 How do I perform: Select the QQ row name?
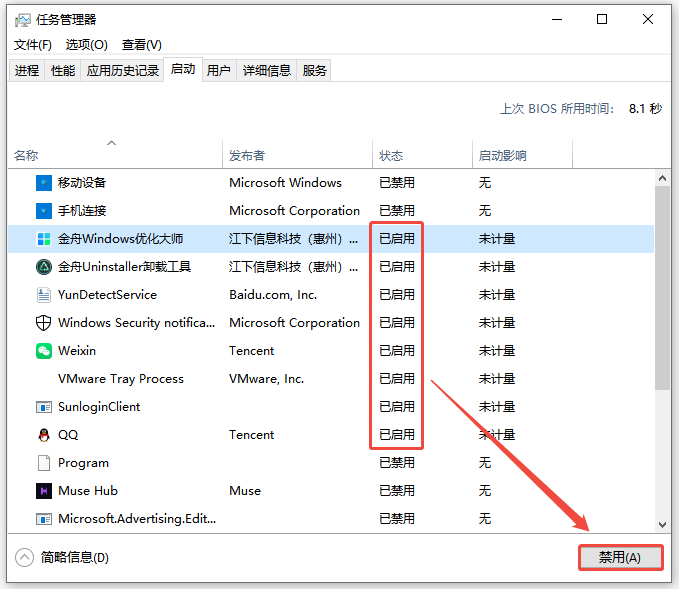(x=68, y=435)
